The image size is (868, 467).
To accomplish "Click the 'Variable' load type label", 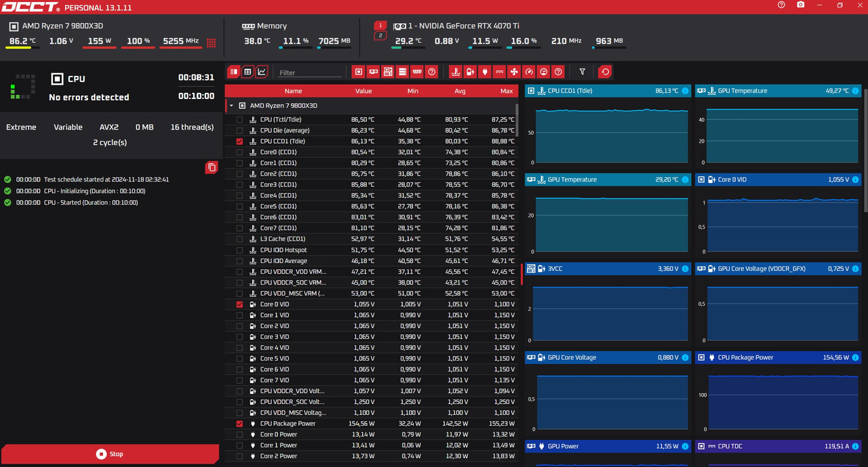I will point(68,127).
